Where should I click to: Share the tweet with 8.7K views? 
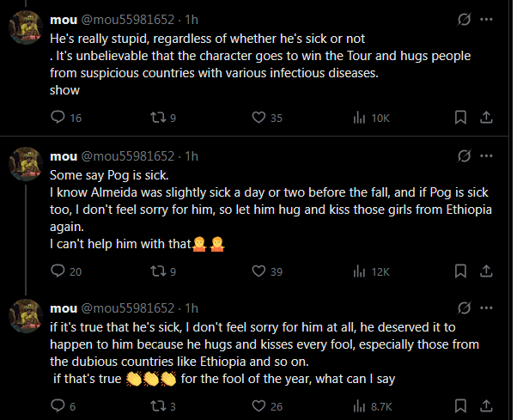pos(485,406)
